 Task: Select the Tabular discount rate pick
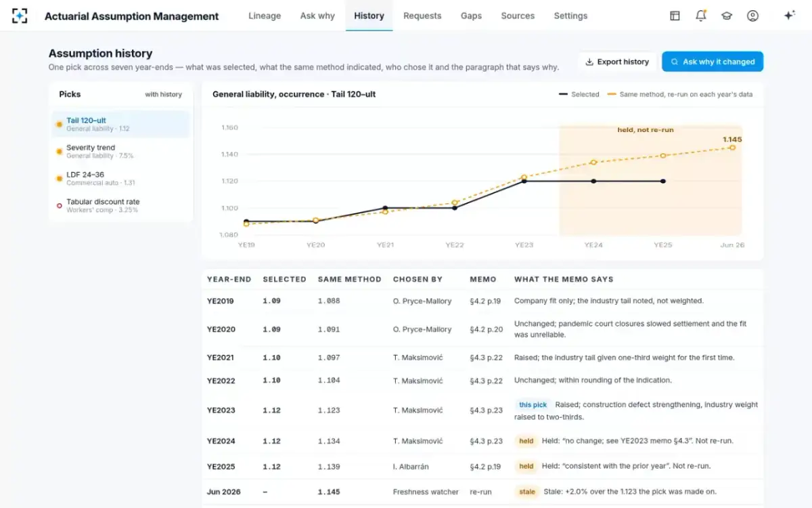point(120,205)
